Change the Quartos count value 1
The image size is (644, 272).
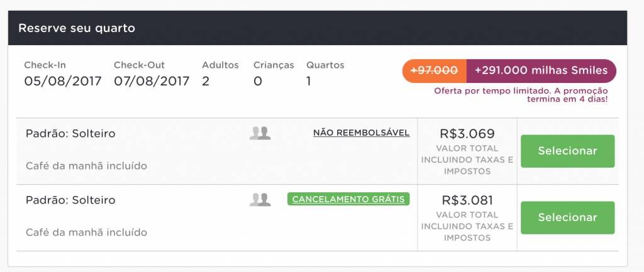308,81
